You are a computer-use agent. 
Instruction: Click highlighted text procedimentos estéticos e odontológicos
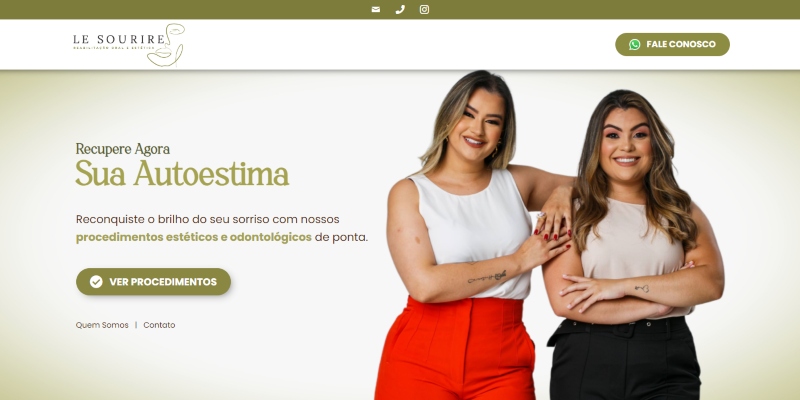(x=193, y=237)
